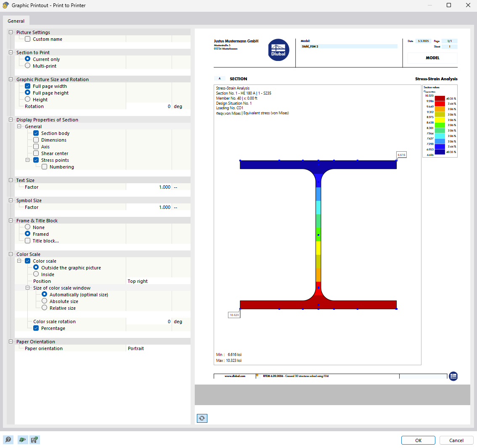Enable the Dimensions checkbox
The width and height of the screenshot is (477, 448).
click(x=36, y=140)
